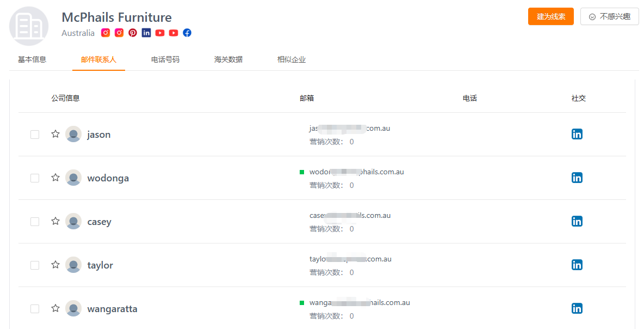Open taylor's LinkedIn profile icon
644x329 pixels.
(x=577, y=265)
